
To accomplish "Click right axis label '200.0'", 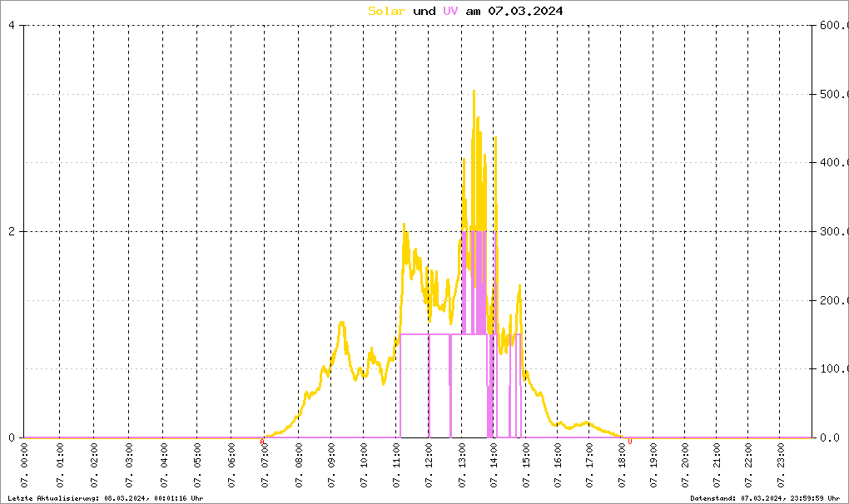I will [832, 300].
